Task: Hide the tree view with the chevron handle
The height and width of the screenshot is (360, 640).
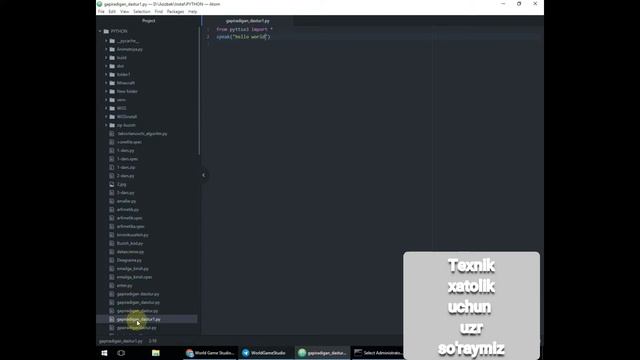Action: click(203, 175)
